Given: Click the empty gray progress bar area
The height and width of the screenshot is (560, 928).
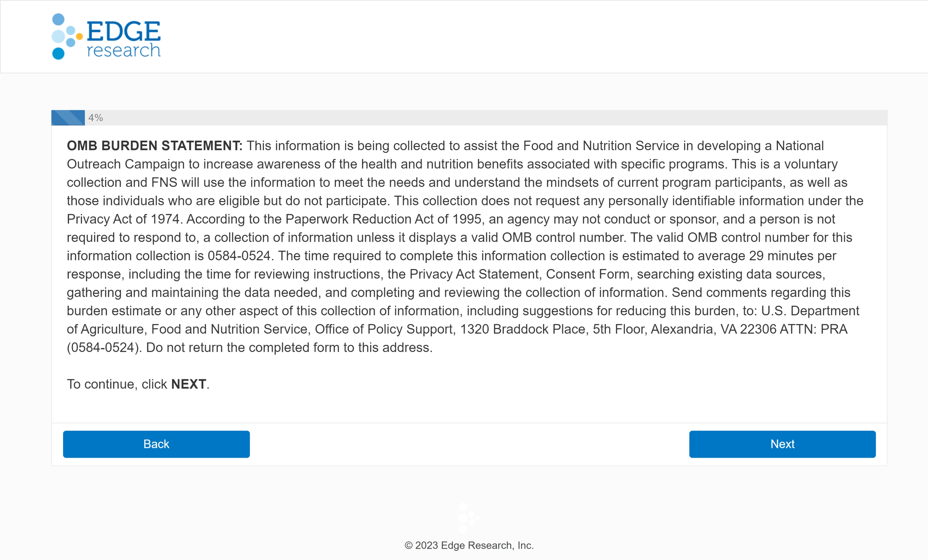Looking at the screenshot, I should click(490, 118).
